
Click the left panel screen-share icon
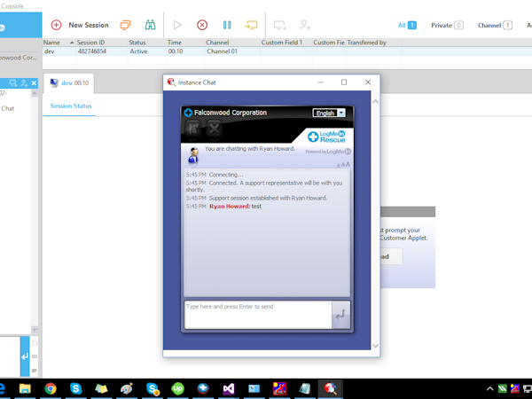click(13, 83)
